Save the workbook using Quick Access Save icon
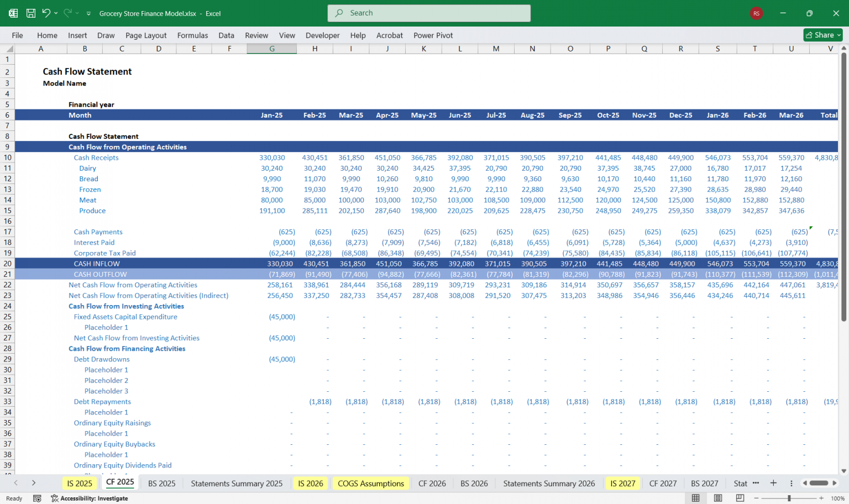 coord(31,13)
